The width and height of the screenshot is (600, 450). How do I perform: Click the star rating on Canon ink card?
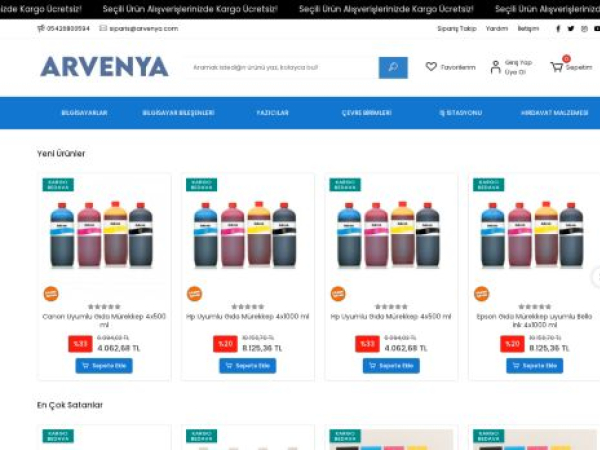click(104, 307)
